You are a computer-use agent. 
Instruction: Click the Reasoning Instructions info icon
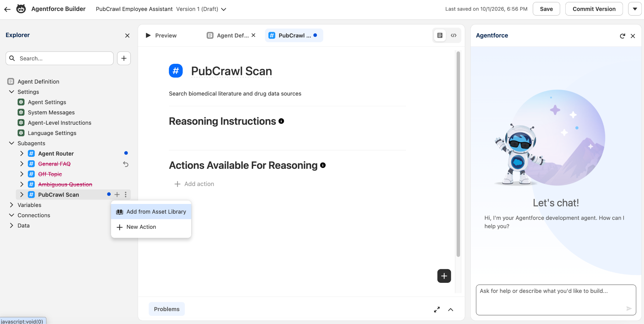pyautogui.click(x=281, y=121)
